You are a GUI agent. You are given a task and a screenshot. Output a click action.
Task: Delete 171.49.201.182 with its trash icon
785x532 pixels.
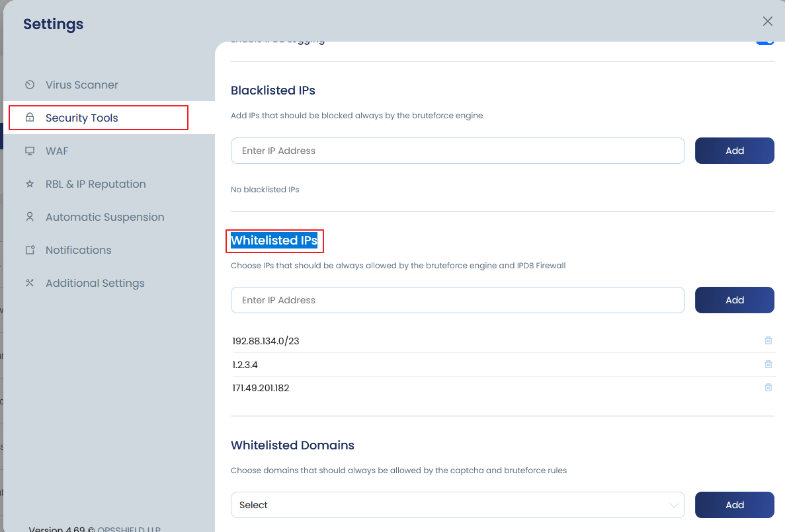768,387
